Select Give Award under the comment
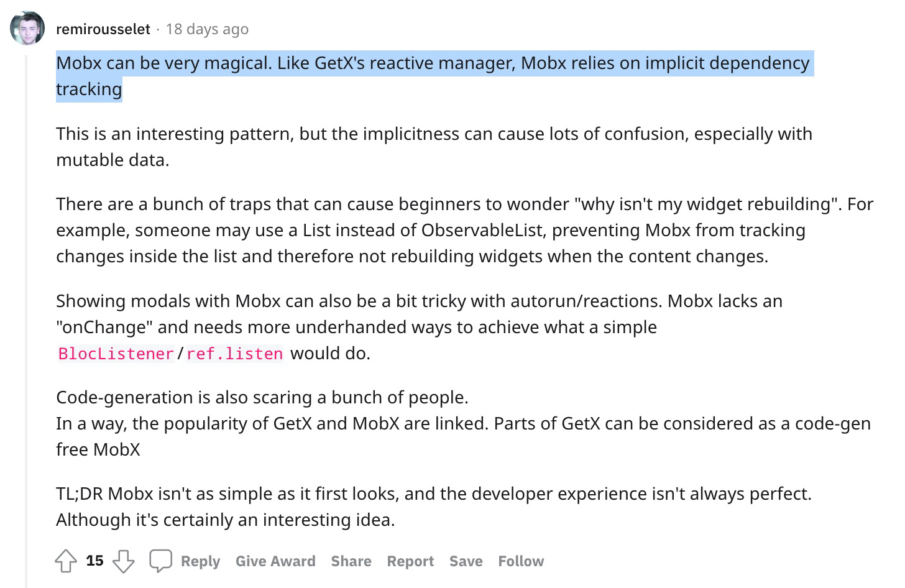The width and height of the screenshot is (905, 588). click(275, 561)
